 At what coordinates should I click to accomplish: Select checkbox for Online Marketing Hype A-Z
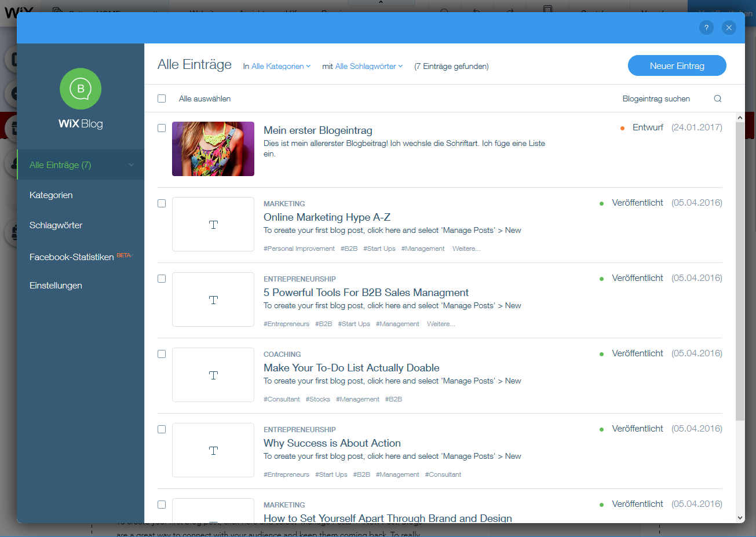pyautogui.click(x=162, y=203)
